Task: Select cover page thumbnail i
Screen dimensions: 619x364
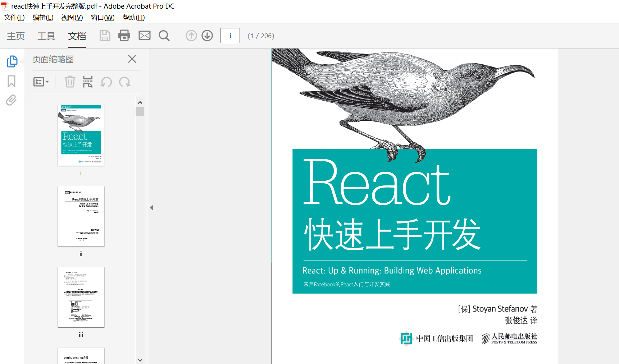Action: tap(81, 135)
